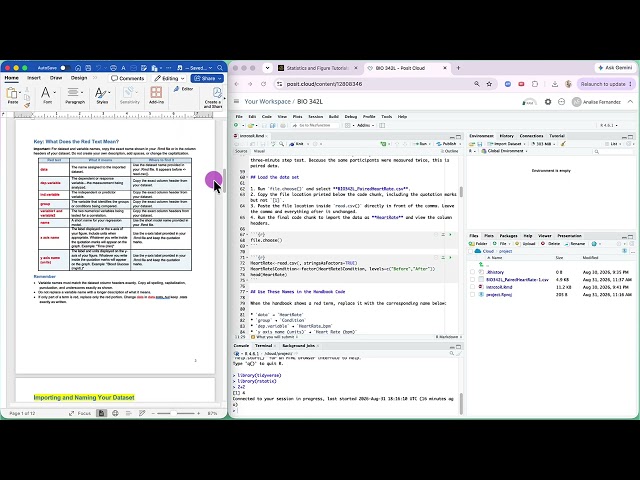The width and height of the screenshot is (640, 480).
Task: Click the Cloud icon in Files path
Action: click(478, 251)
